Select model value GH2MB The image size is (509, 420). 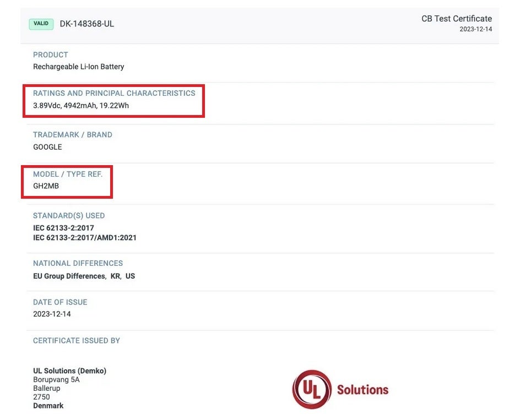coord(46,186)
